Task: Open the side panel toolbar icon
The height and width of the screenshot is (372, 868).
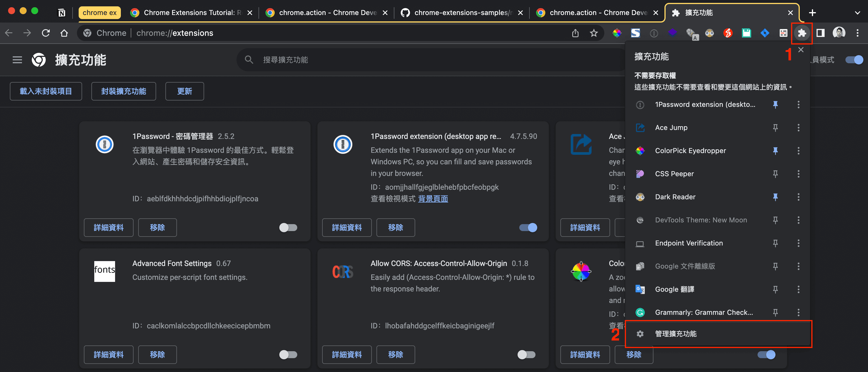Action: coord(820,33)
